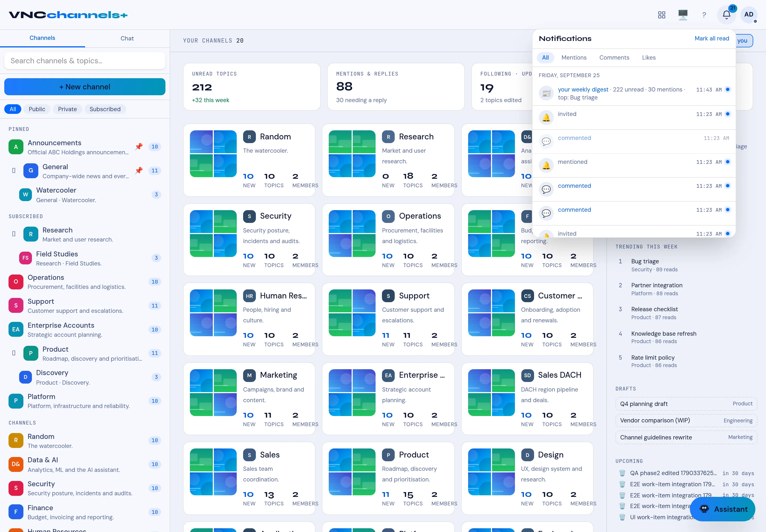Click the notifications bell icon
The image size is (766, 532).
(x=726, y=15)
